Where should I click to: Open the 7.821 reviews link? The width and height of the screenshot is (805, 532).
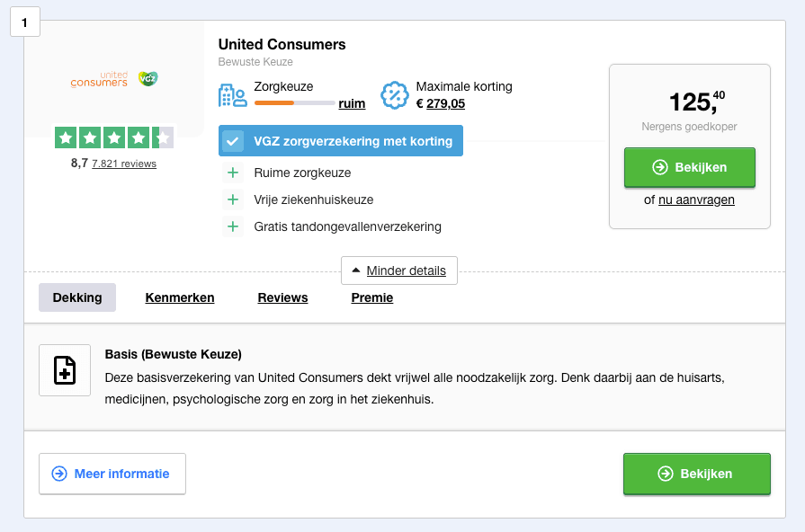pos(124,164)
